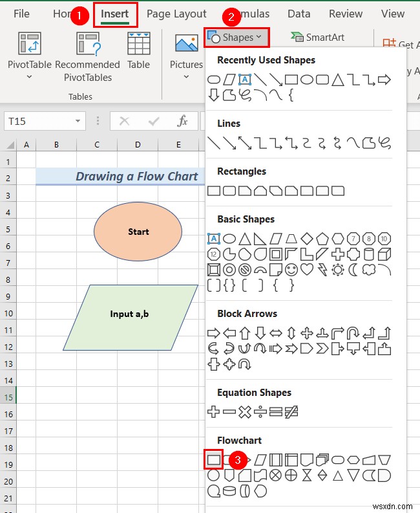
Task: Expand the Pictures dropdown arrow
Action: click(x=186, y=77)
